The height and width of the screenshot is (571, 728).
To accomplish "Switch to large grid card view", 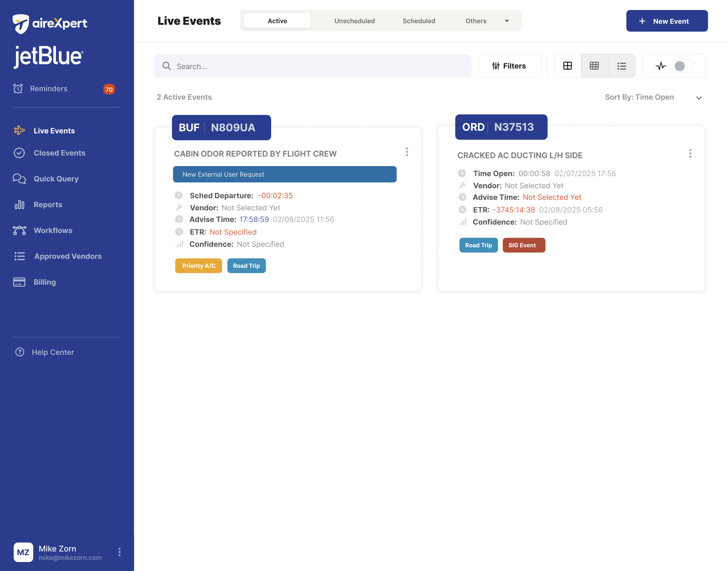I will tap(567, 66).
